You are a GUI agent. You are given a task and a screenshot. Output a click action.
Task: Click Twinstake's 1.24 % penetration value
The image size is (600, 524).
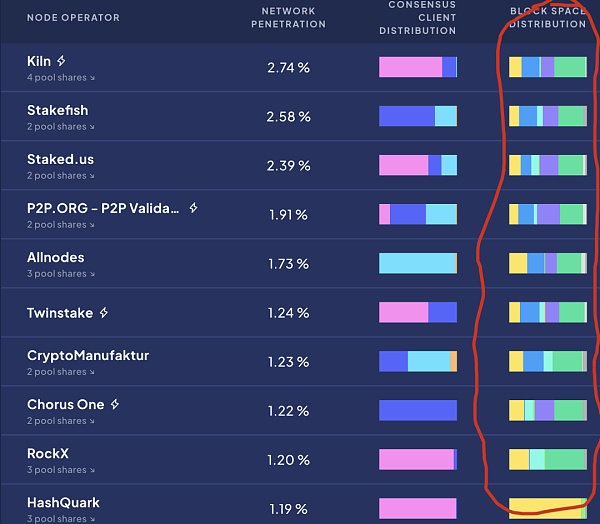tap(289, 313)
